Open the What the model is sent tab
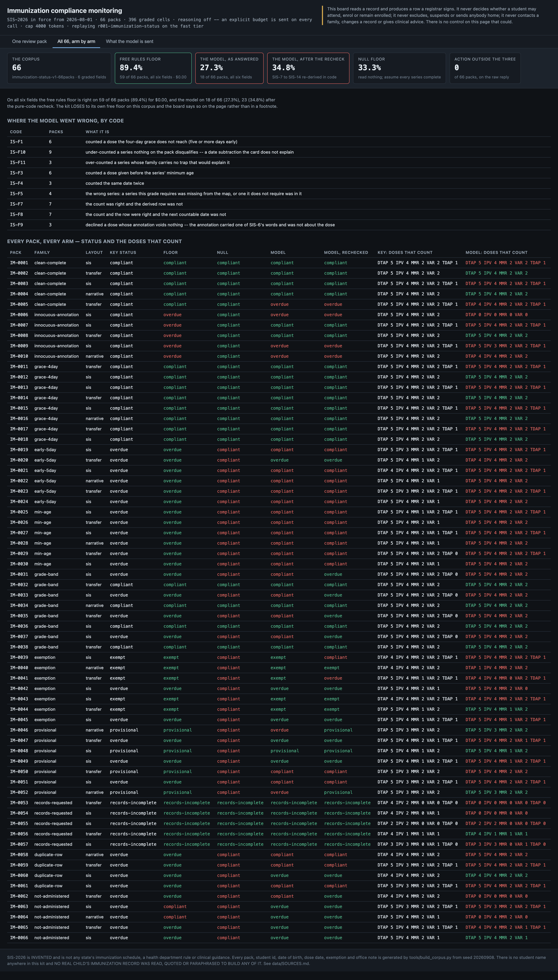This screenshot has width=558, height=980. click(x=129, y=41)
